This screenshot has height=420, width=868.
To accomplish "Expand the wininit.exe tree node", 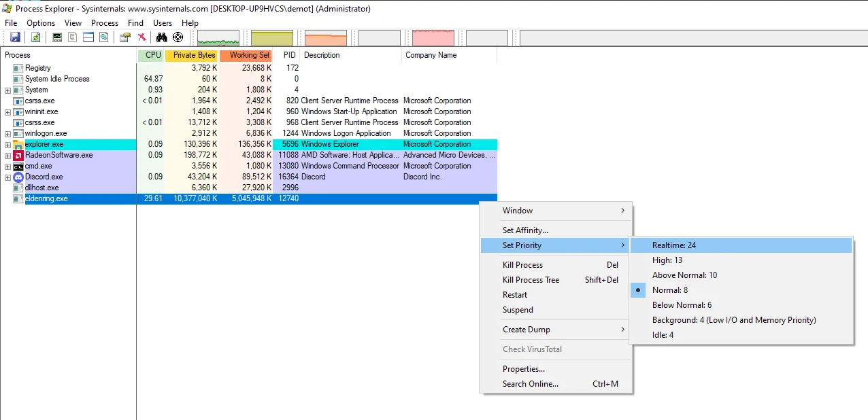I will 7,112.
